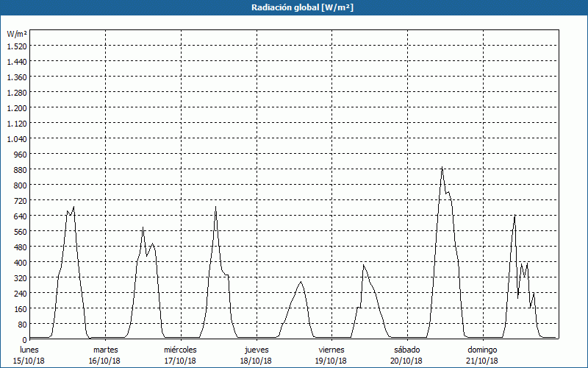Select the 1.120 y-axis value
This screenshot has height=368, width=588.
click(x=17, y=124)
